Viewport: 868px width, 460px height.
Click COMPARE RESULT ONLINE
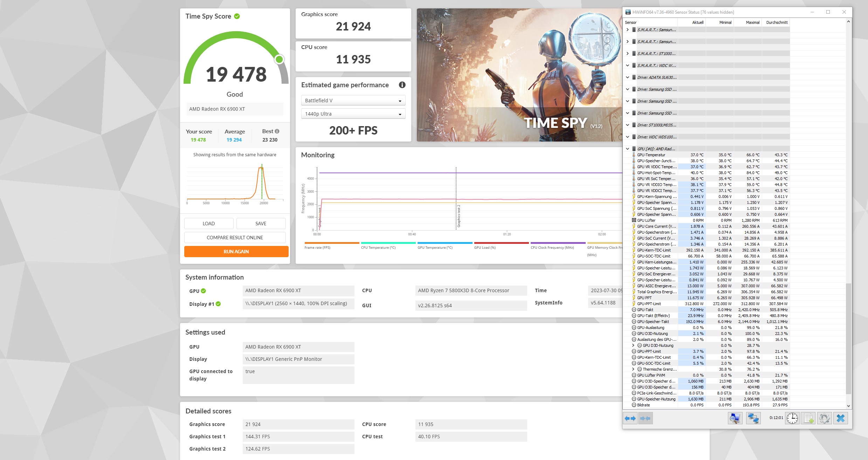pyautogui.click(x=235, y=238)
